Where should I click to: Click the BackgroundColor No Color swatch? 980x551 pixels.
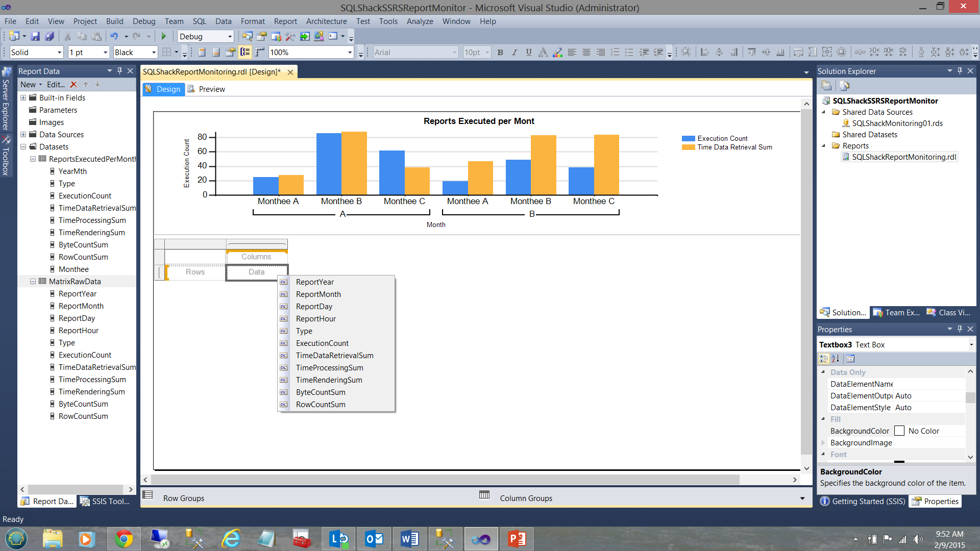899,431
